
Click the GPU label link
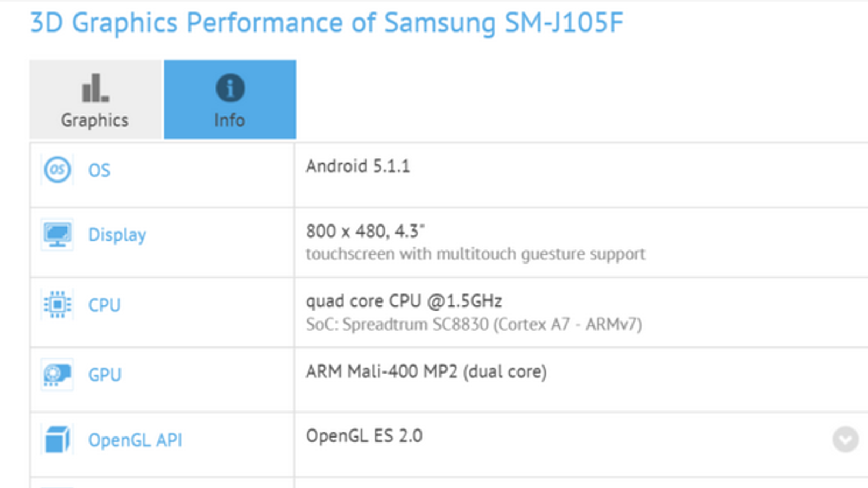[x=105, y=375]
